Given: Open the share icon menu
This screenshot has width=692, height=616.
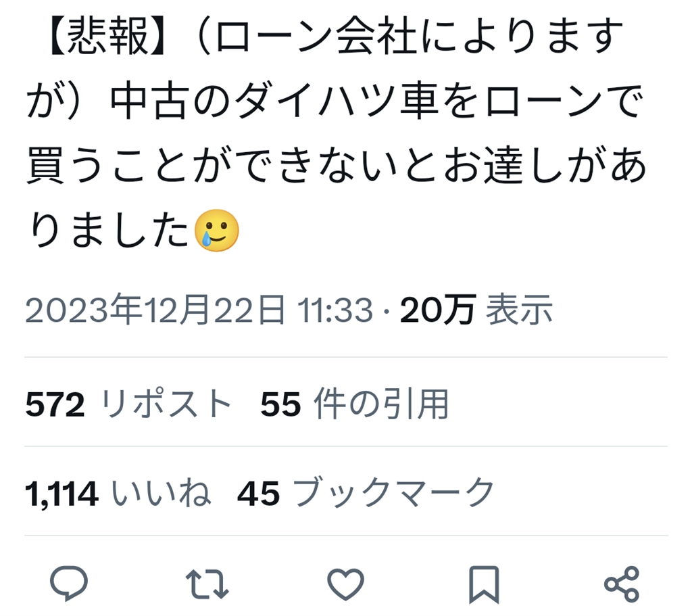Looking at the screenshot, I should click(x=622, y=584).
